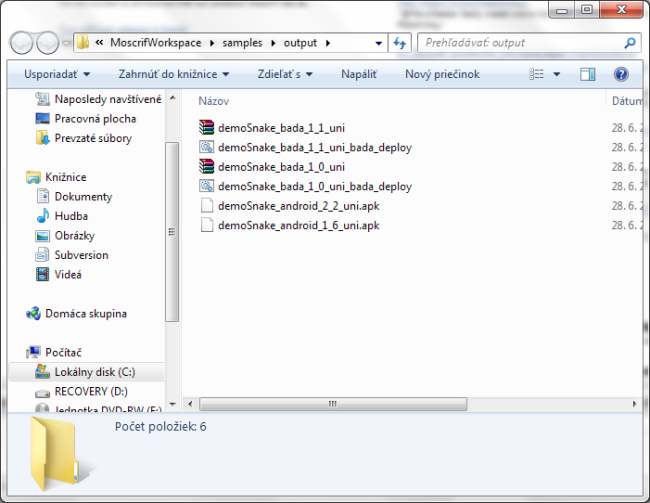650x503 pixels.
Task: Select demoSnake_android_1_6_uni.apk file icon
Action: [206, 225]
